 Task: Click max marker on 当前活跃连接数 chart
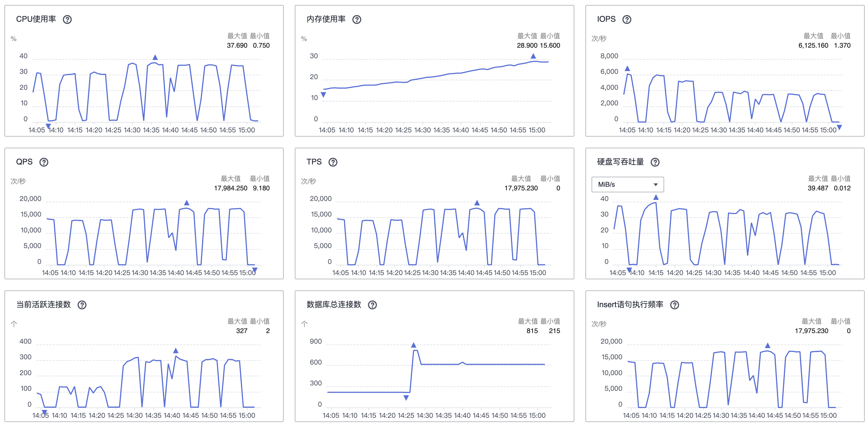point(175,351)
